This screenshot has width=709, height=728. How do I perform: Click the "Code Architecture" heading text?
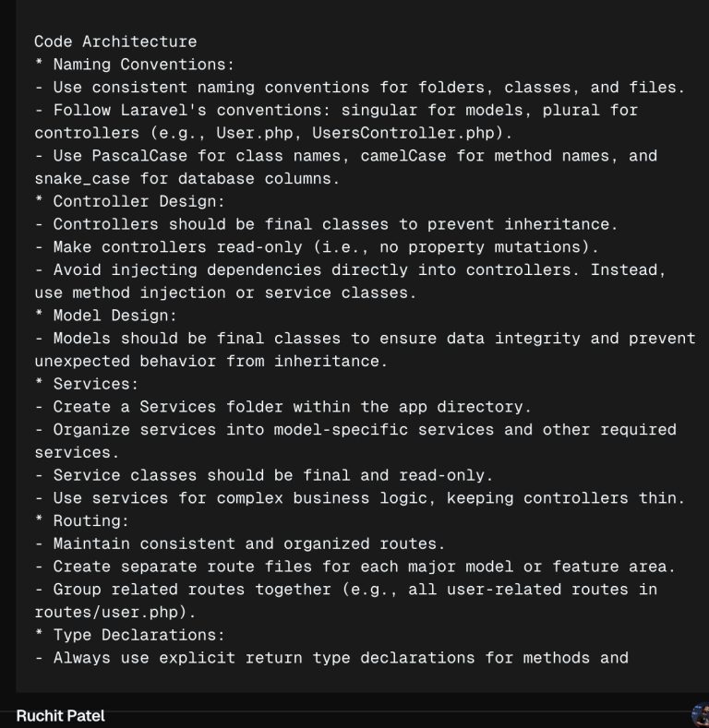[x=115, y=42]
